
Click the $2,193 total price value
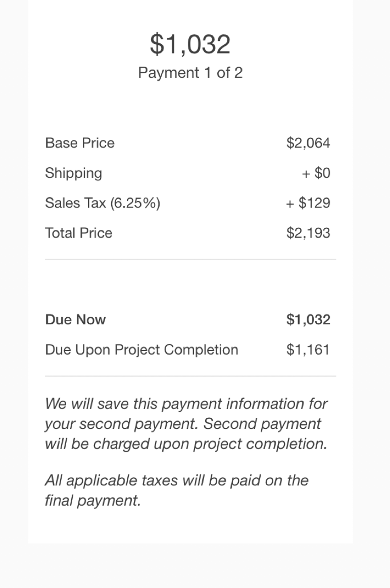point(308,233)
